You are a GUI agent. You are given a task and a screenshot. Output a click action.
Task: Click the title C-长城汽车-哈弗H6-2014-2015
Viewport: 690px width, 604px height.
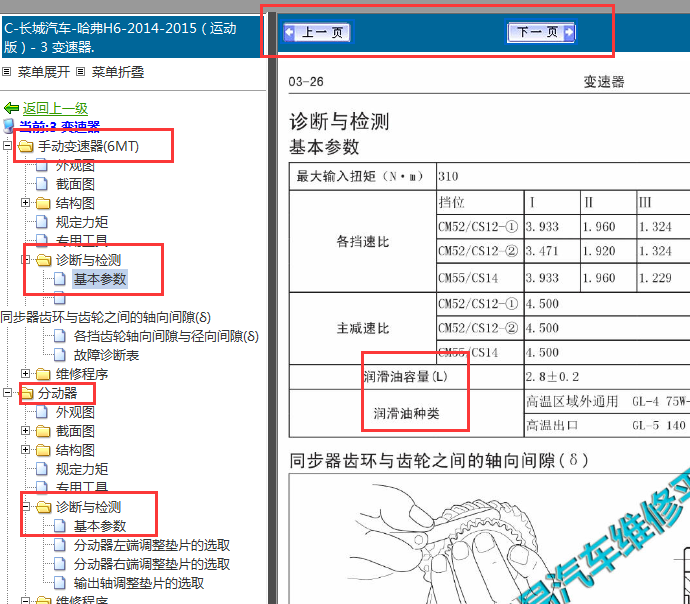click(120, 37)
